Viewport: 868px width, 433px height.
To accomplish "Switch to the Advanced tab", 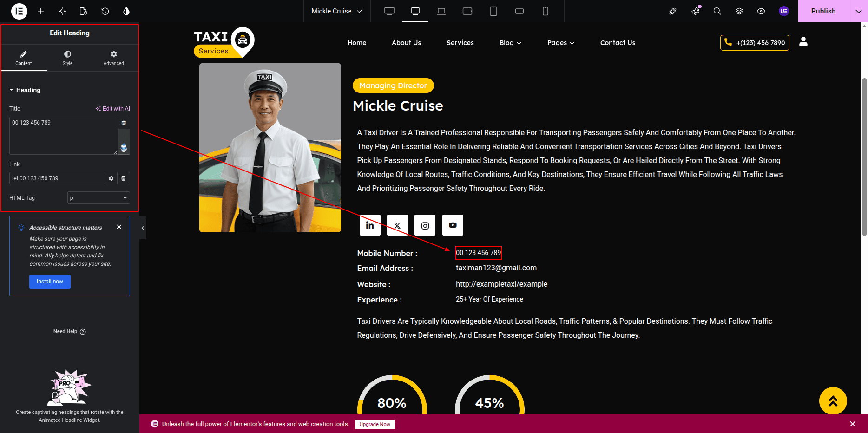I will coord(114,58).
